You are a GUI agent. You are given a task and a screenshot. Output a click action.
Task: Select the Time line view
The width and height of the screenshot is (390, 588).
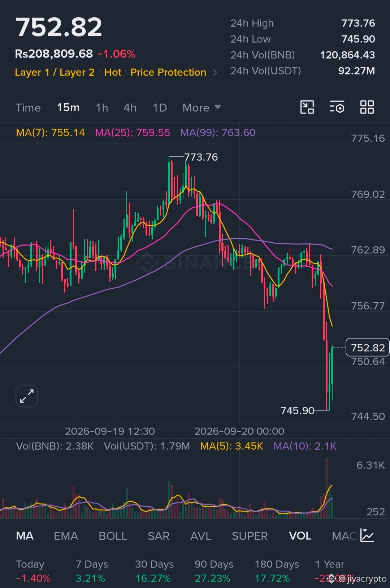(28, 108)
